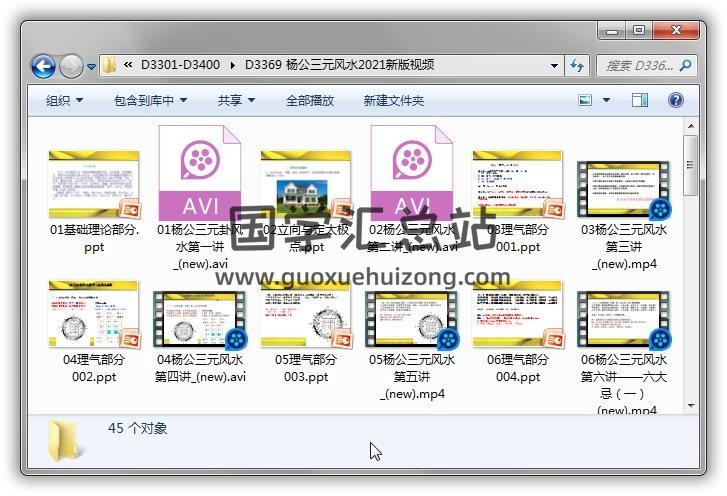Viewport: 727px width, 496px height.
Task: Click the magnifier search icon
Action: click(686, 65)
